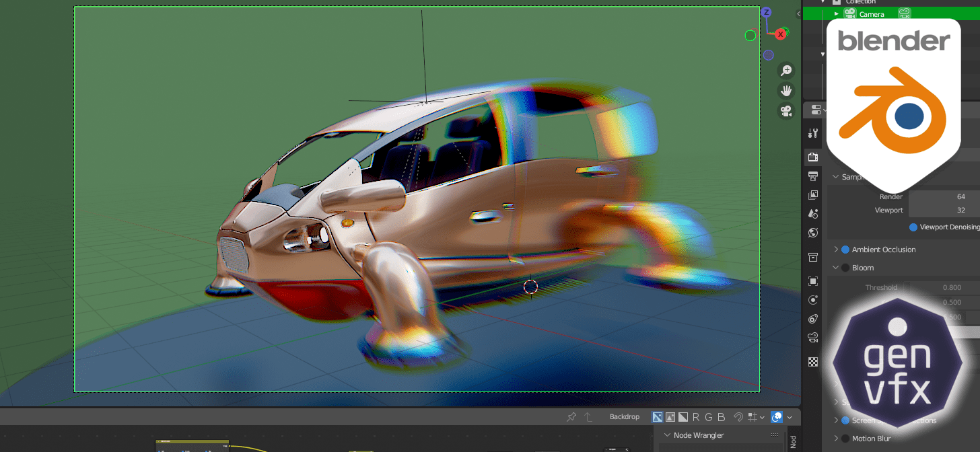The height and width of the screenshot is (452, 980).
Task: Toggle the Backdrop button
Action: (624, 417)
